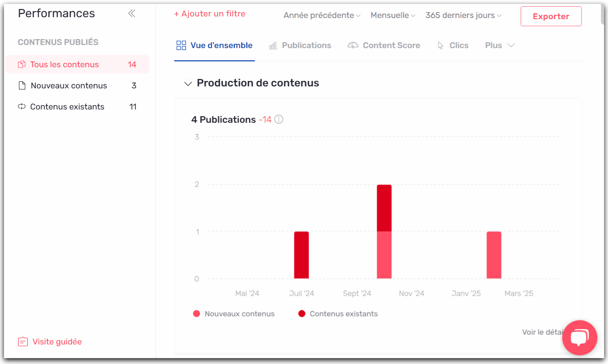Click the Visite guidée clipboard icon
This screenshot has height=364, width=608.
23,342
